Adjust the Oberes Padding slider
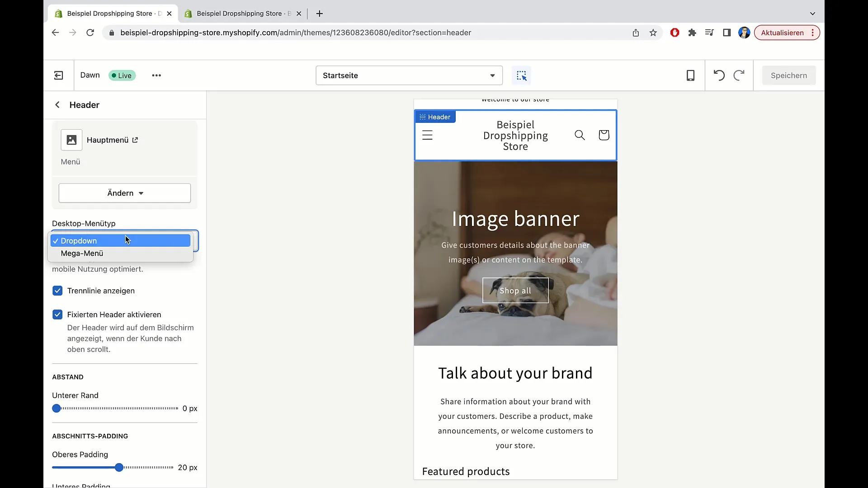Screen dimensions: 868x488 119,468
